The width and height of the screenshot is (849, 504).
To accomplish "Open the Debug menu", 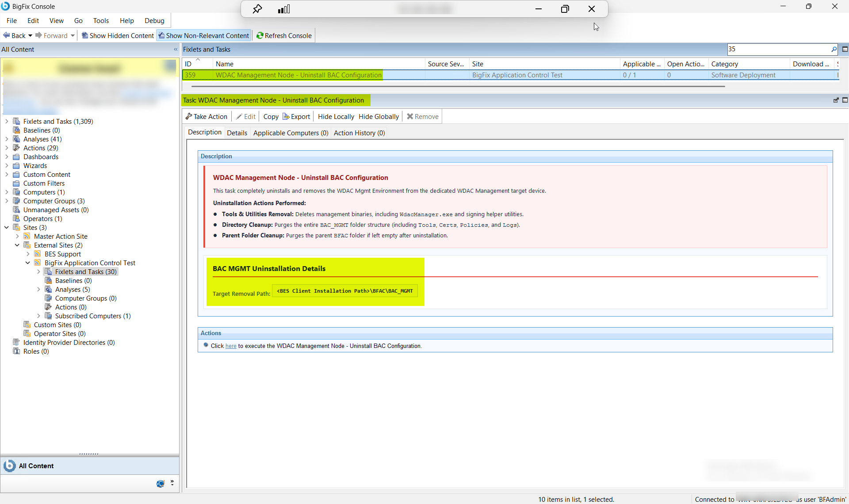I will pos(154,20).
